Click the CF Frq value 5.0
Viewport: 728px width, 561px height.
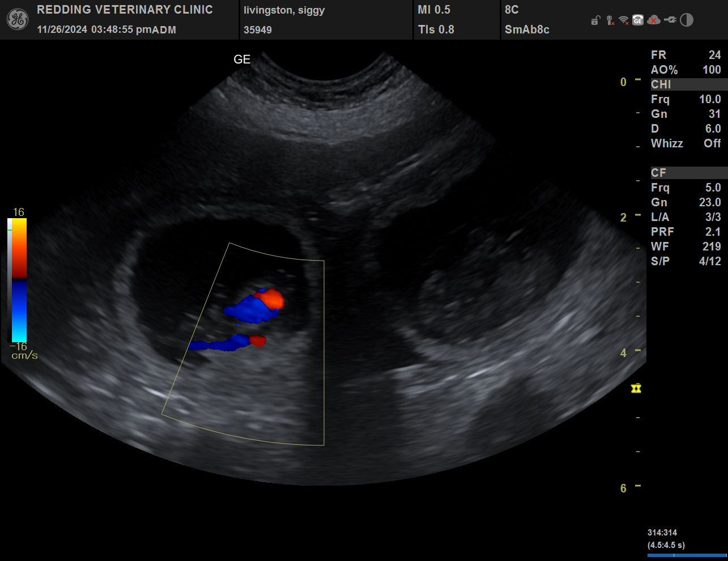(713, 188)
